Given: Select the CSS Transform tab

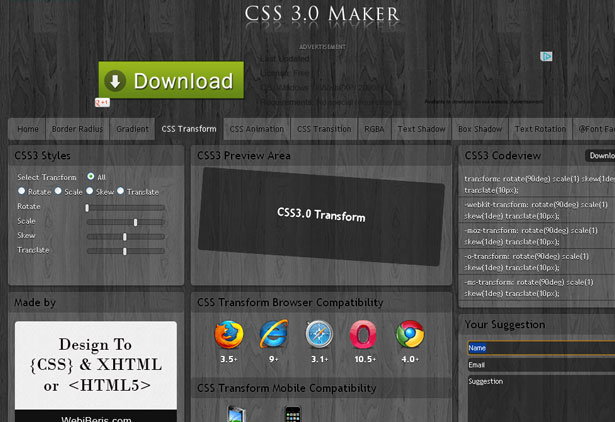Looking at the screenshot, I should 189,129.
